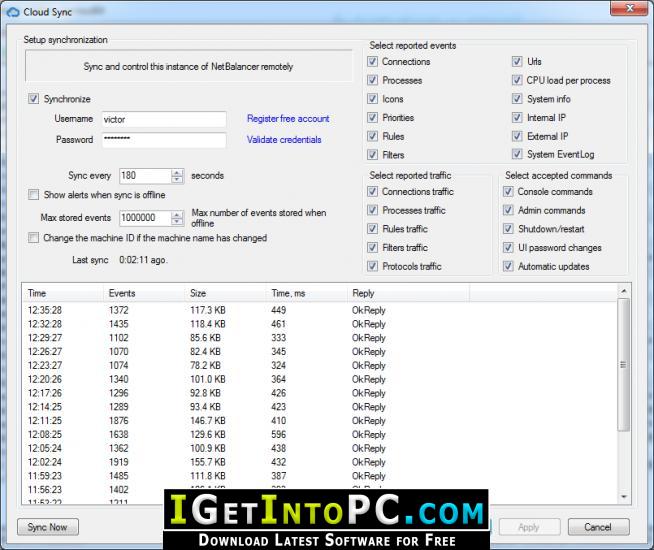This screenshot has height=550, width=654.
Task: Uncheck Processes reported event
Action: 372,80
